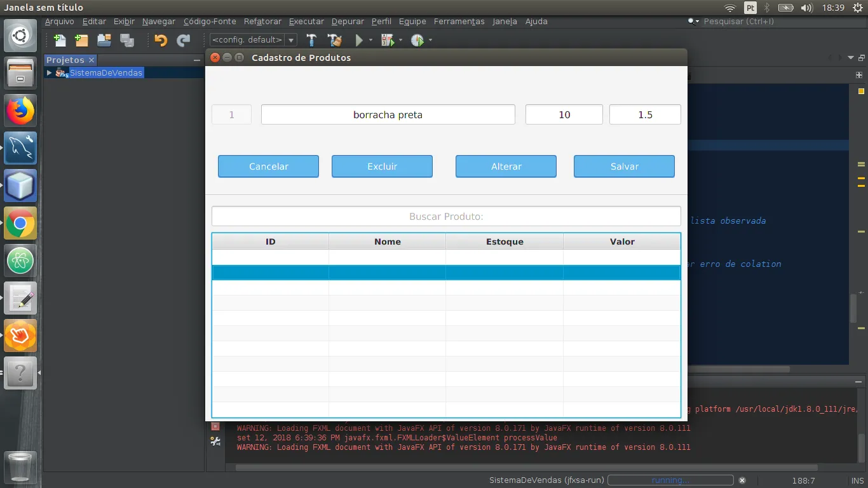Run project with the green play icon
Image resolution: width=868 pixels, height=488 pixels.
(x=359, y=40)
